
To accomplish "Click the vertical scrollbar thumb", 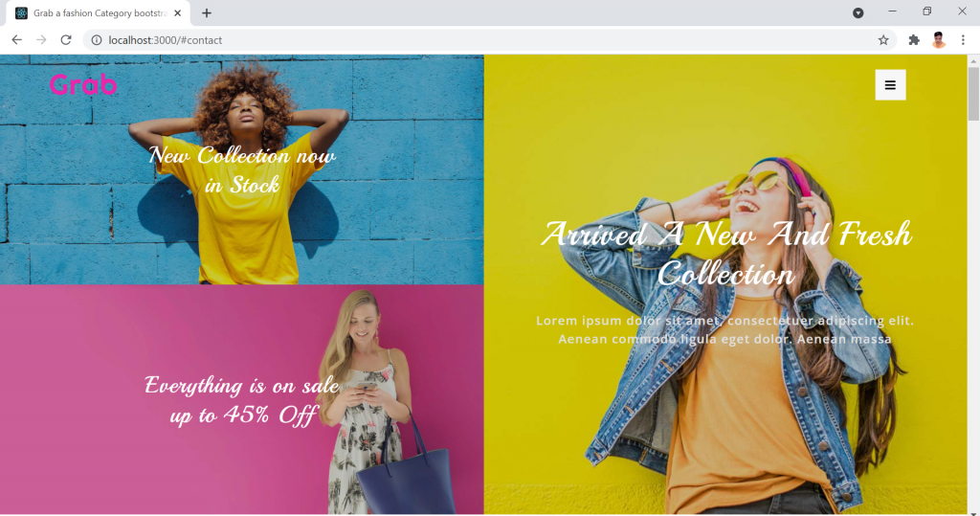I will pyautogui.click(x=973, y=94).
